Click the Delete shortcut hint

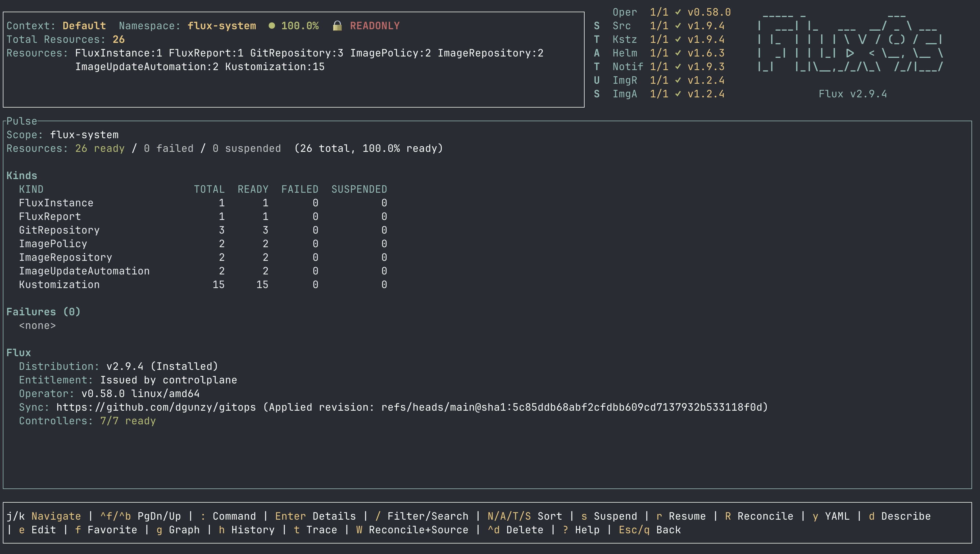pyautogui.click(x=516, y=530)
